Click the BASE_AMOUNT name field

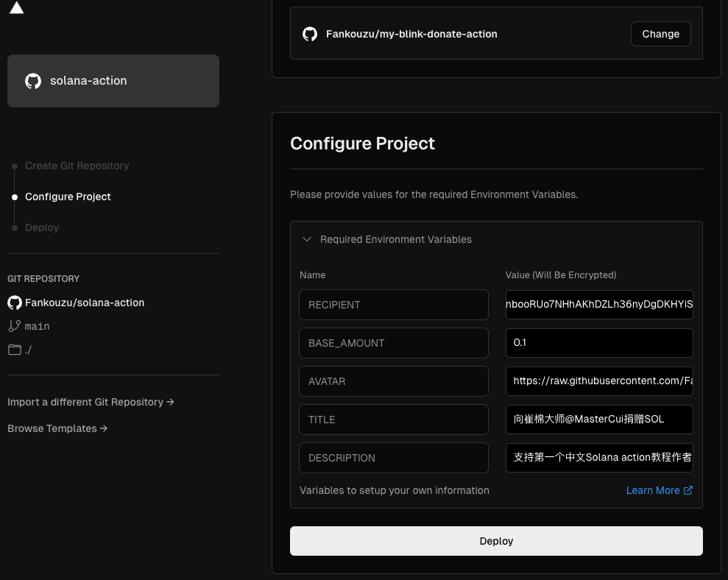point(393,343)
